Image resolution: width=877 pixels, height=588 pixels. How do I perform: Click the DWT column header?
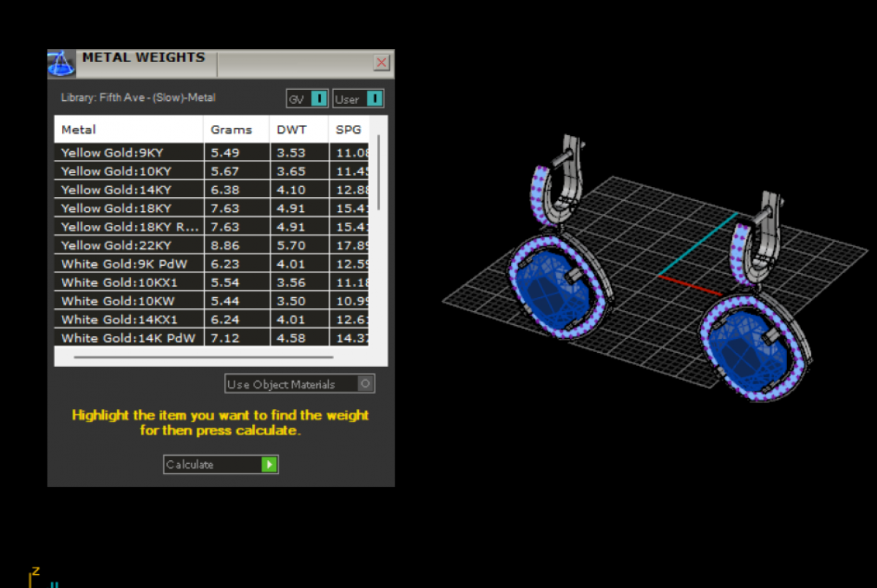[x=292, y=130]
